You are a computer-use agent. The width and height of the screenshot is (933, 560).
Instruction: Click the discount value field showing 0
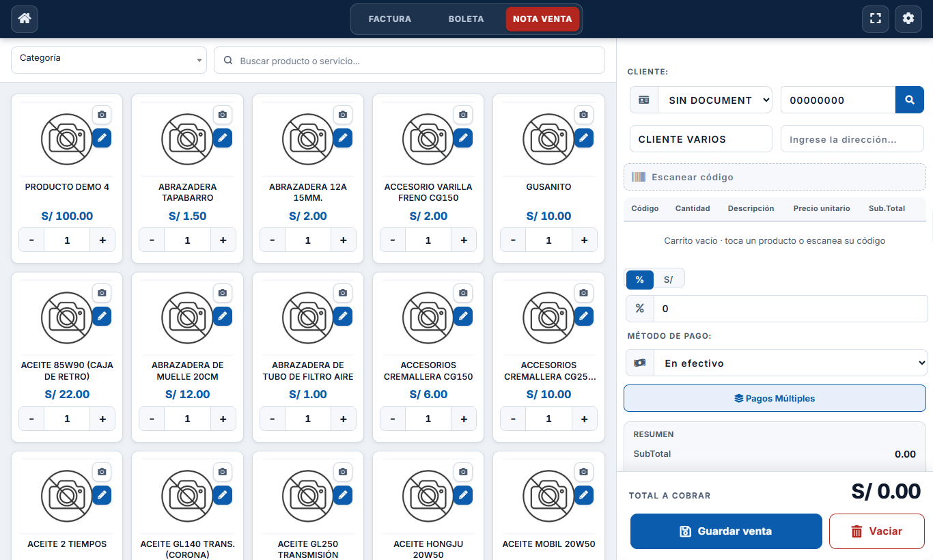791,309
